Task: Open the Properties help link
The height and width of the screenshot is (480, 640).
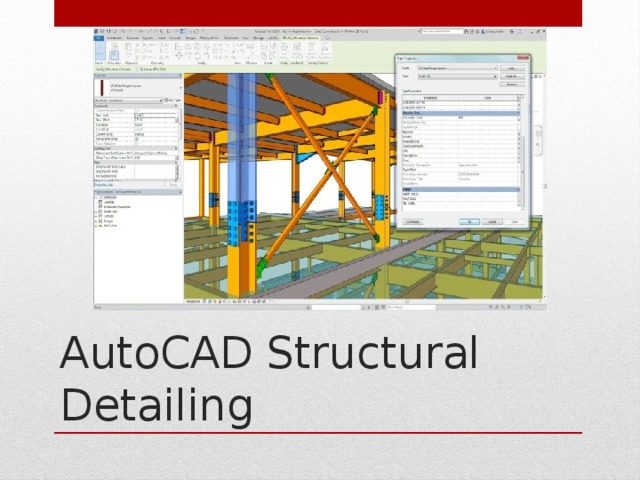Action: 104,185
